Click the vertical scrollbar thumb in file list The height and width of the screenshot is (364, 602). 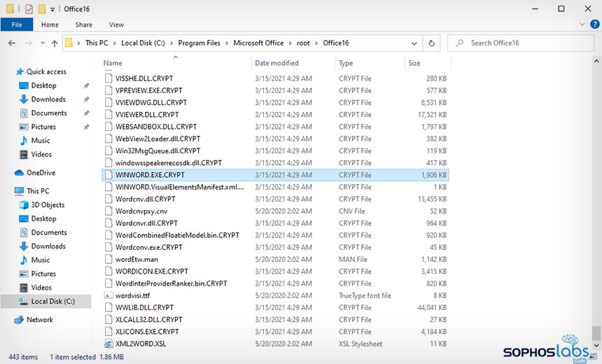[x=596, y=332]
